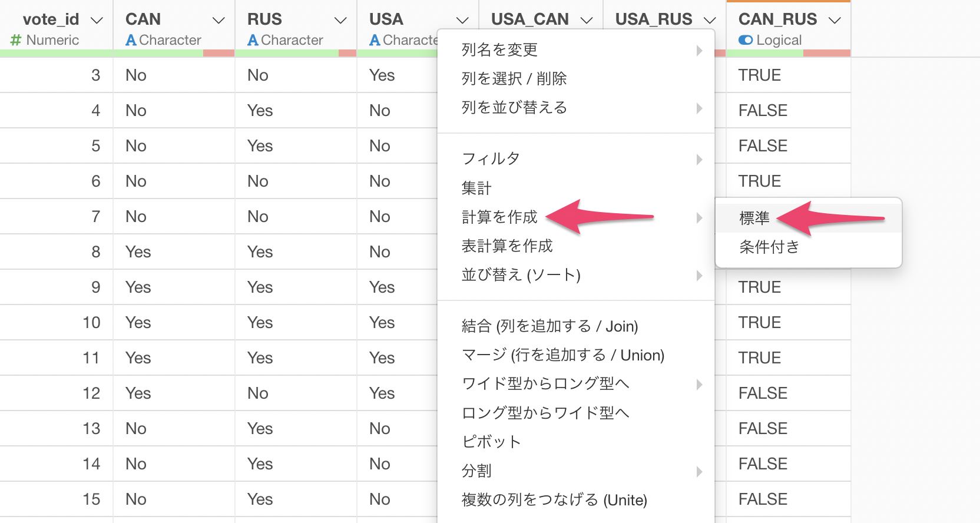This screenshot has width=980, height=523.
Task: Click the Numeric hash icon under vote_id
Action: point(16,40)
